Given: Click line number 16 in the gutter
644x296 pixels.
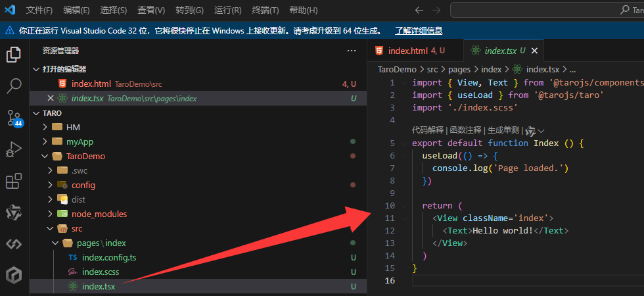Looking at the screenshot, I should point(390,280).
